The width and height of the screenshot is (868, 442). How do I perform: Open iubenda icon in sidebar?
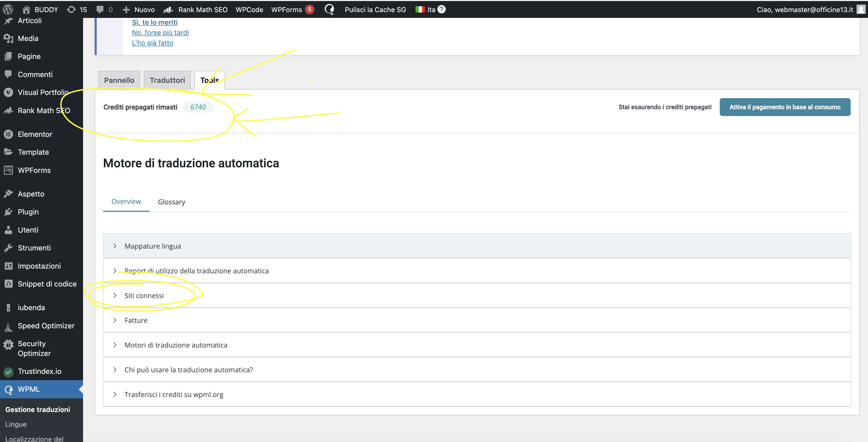pos(8,308)
